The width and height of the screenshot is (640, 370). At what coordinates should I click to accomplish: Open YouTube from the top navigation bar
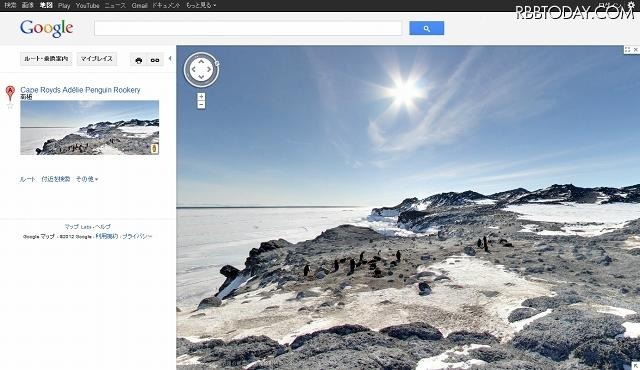(x=87, y=5)
